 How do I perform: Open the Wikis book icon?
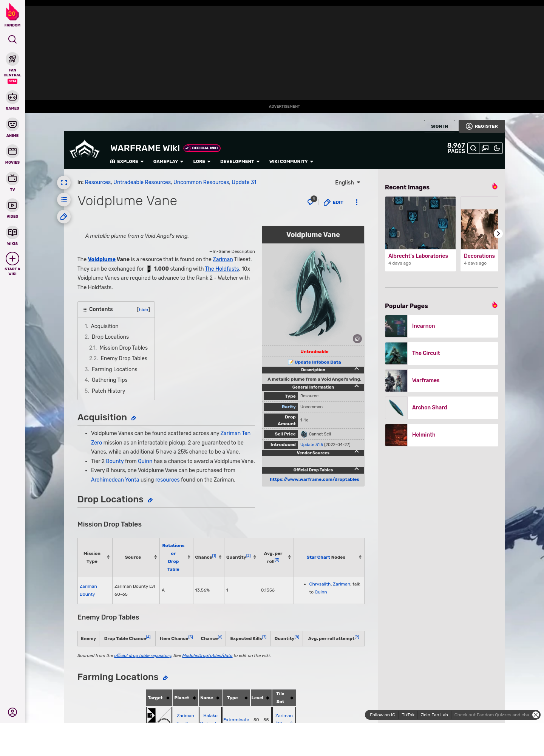[x=12, y=232]
